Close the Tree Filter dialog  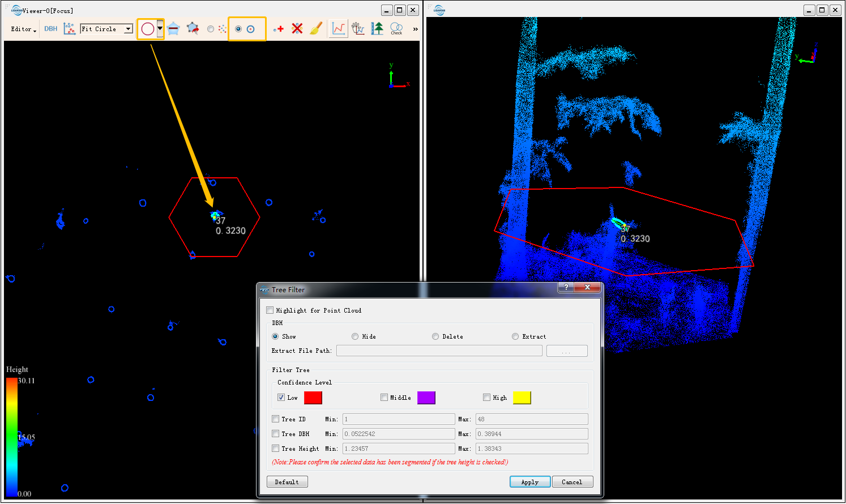(x=588, y=287)
